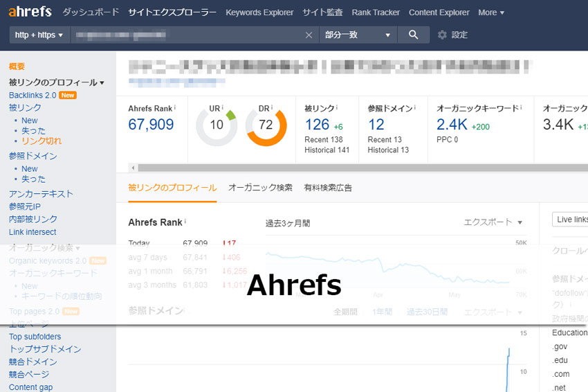Open 参照元IP report

click(25, 206)
